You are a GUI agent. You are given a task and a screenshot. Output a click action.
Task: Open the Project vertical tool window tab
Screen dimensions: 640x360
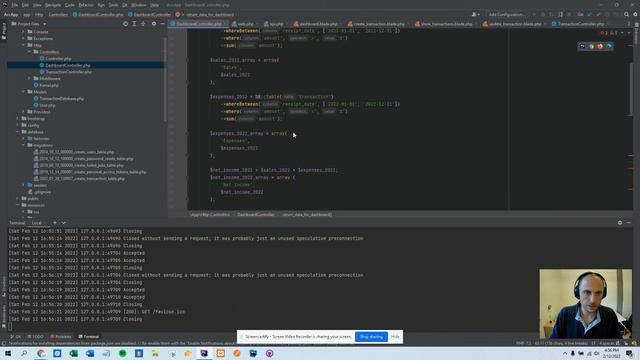4,31
